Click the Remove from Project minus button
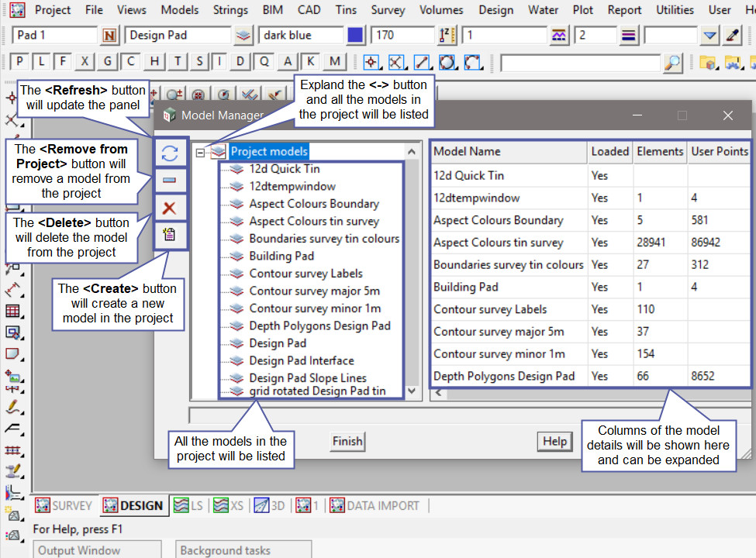The height and width of the screenshot is (558, 756). [169, 181]
